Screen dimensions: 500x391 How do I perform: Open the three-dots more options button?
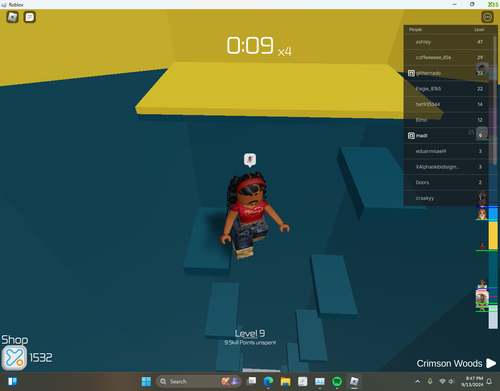[487, 17]
